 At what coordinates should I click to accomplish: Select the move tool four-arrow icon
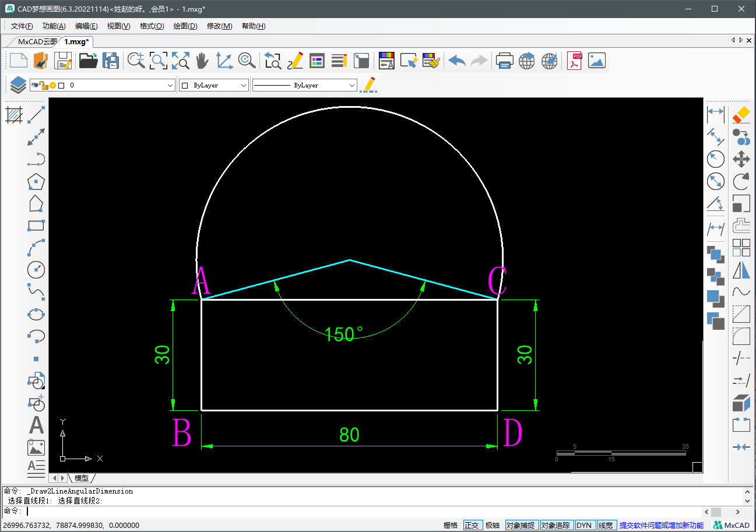pyautogui.click(x=741, y=158)
